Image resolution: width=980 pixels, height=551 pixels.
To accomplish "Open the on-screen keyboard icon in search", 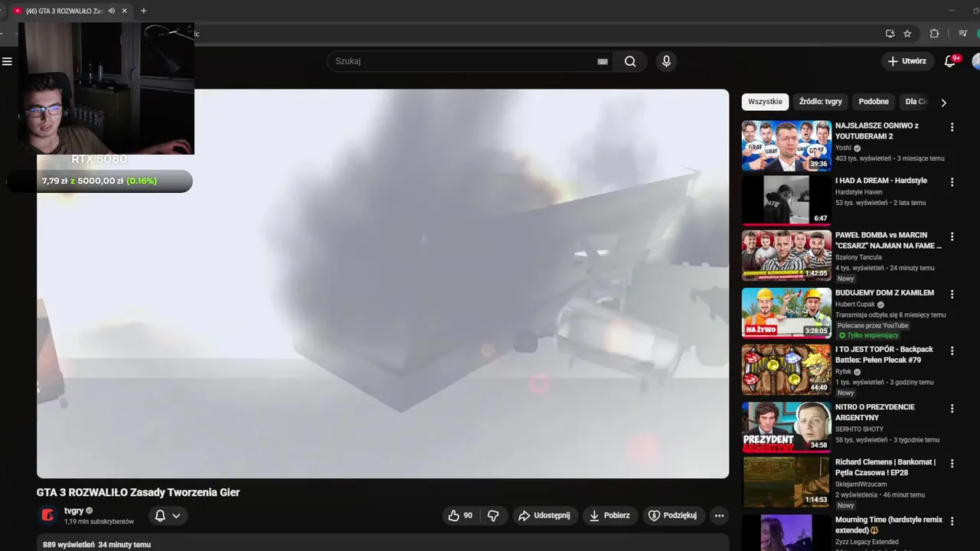I will click(603, 61).
